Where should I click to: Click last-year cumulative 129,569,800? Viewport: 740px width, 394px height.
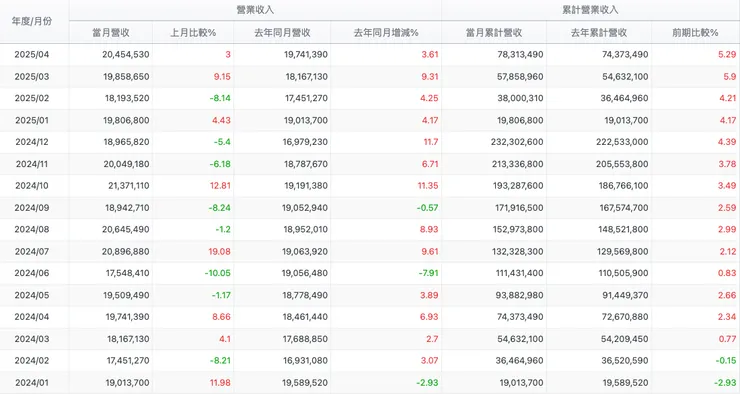pos(622,251)
